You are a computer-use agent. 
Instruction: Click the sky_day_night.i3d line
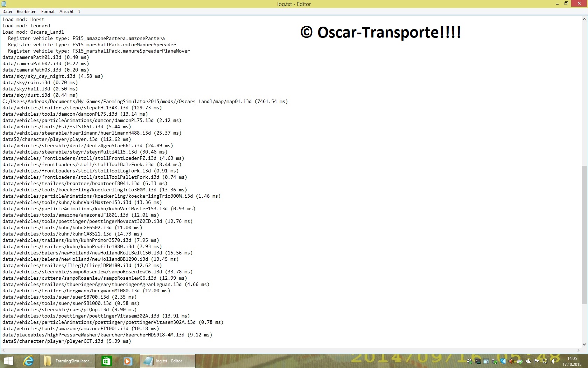53,76
